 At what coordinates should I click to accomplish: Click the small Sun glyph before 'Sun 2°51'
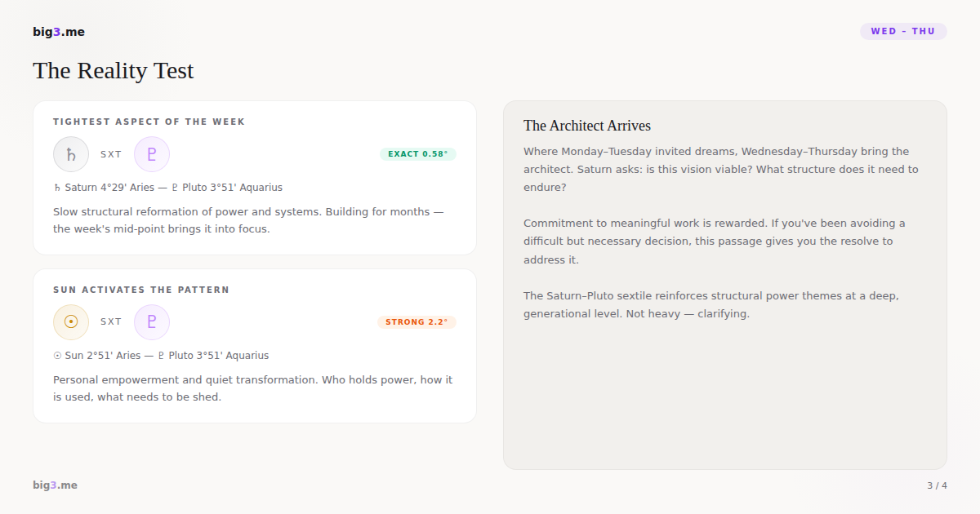[x=57, y=356]
